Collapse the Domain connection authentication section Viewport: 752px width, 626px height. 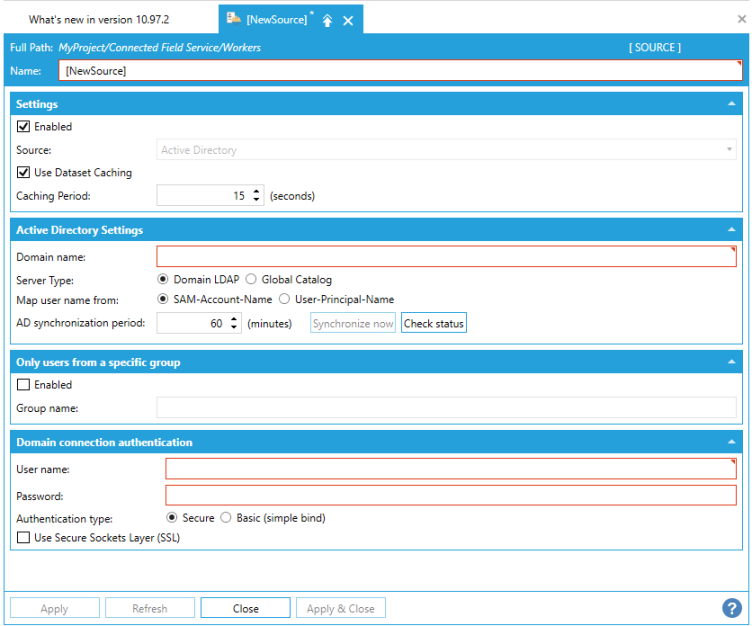point(732,442)
